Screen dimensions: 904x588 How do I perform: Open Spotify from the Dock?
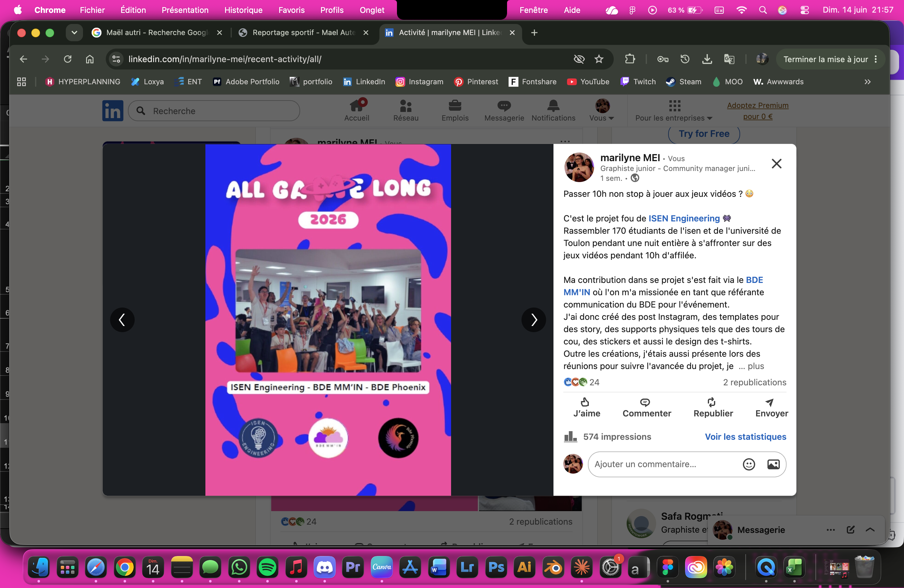268,567
